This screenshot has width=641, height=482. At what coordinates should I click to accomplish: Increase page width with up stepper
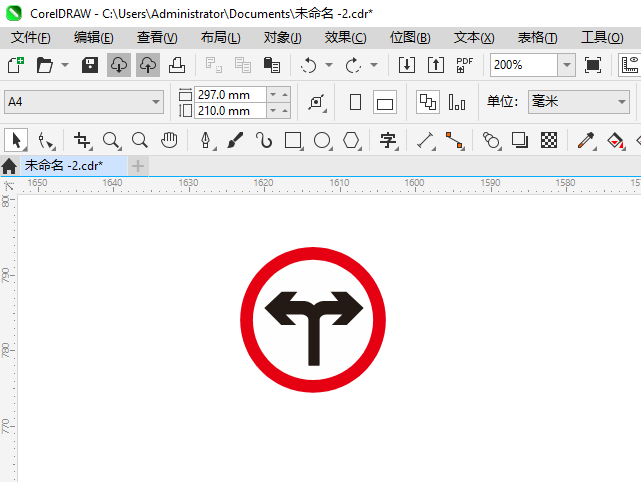pos(285,94)
